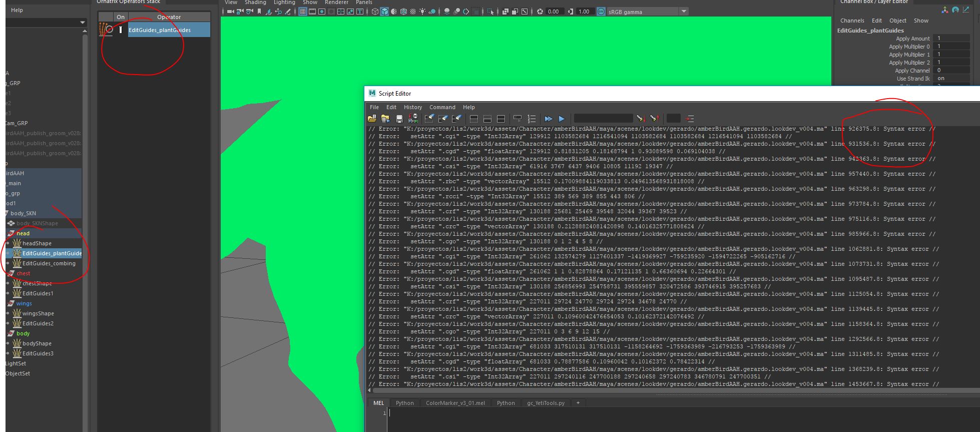
Task: Click the Search Down flashlight icon
Action: [x=641, y=119]
